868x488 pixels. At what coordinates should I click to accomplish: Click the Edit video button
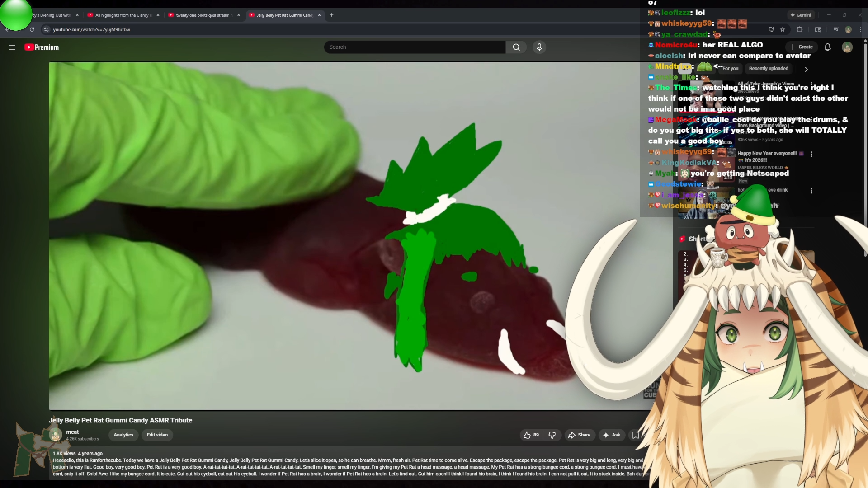pos(157,435)
